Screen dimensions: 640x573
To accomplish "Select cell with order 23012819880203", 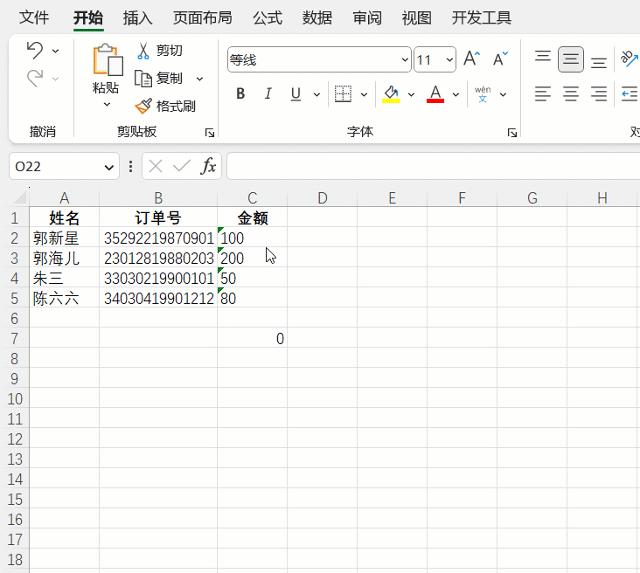I will click(158, 258).
